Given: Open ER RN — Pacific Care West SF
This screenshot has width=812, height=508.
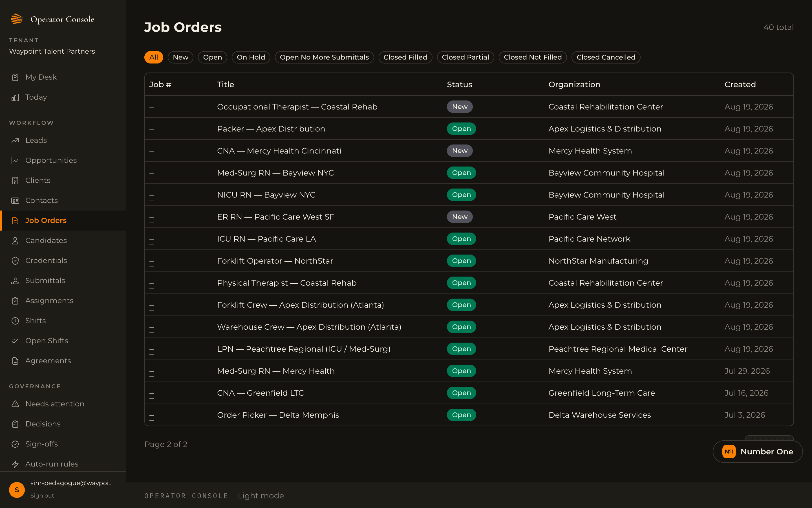Looking at the screenshot, I should pos(275,217).
